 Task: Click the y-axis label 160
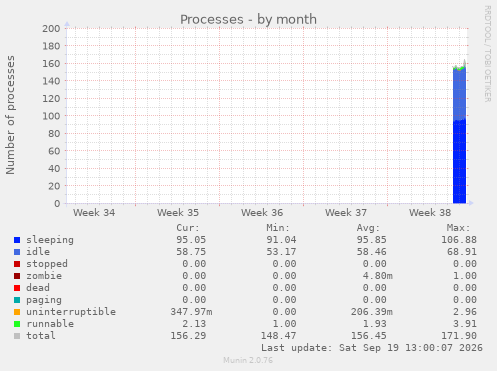pyautogui.click(x=51, y=63)
